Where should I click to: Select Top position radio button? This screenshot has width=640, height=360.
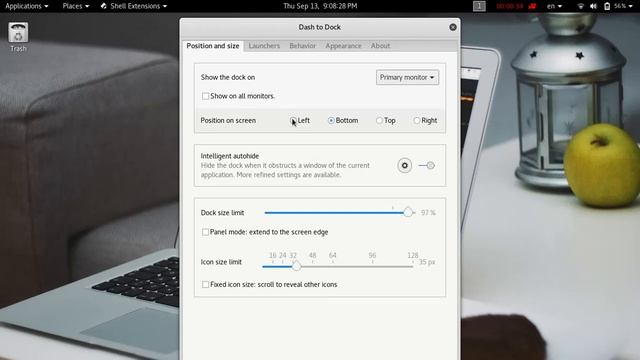[x=379, y=120]
